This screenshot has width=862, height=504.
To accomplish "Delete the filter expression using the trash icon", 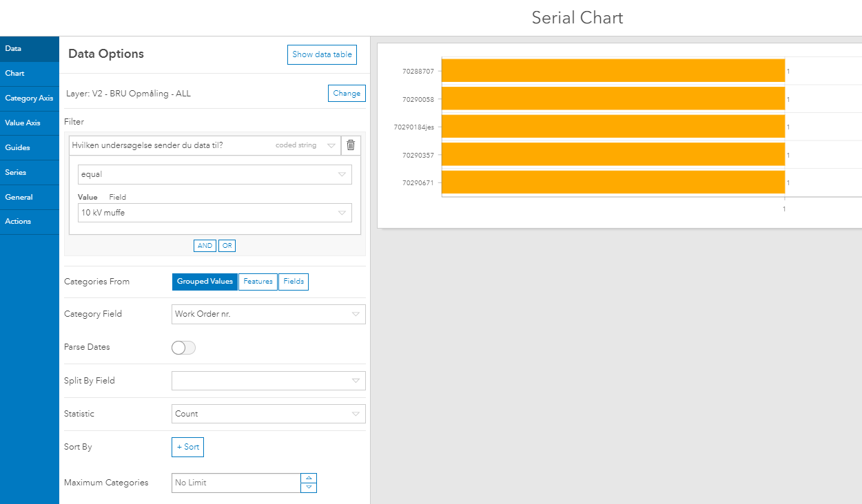I will pos(351,145).
